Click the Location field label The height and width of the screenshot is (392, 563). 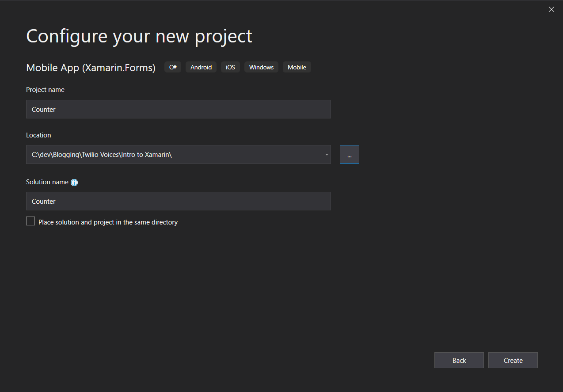(x=38, y=135)
